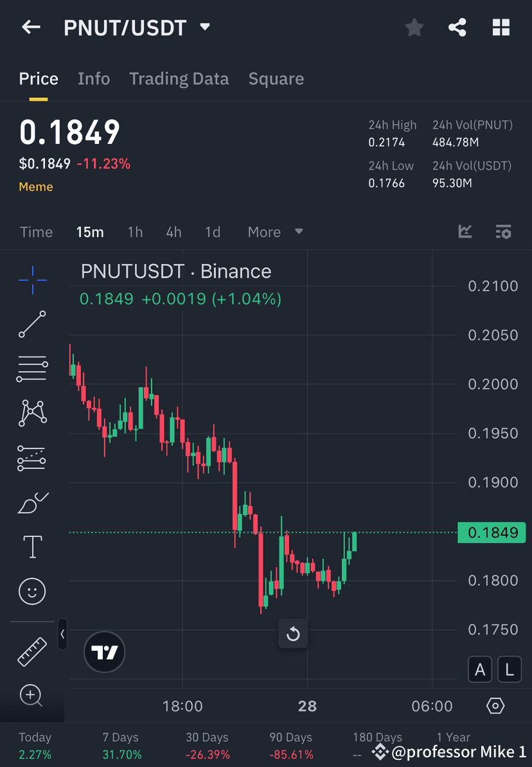Image resolution: width=532 pixels, height=767 pixels.
Task: Select the text annotation tool
Action: (32, 546)
